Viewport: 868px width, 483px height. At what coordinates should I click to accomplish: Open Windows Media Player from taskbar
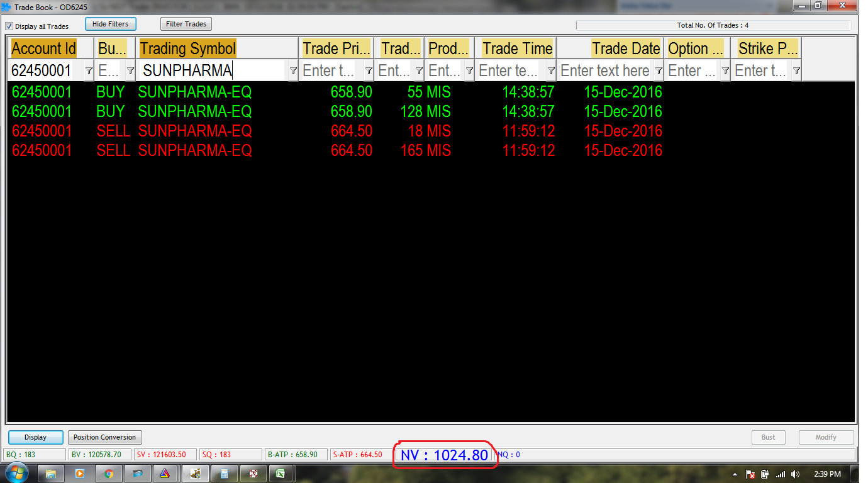(x=80, y=474)
